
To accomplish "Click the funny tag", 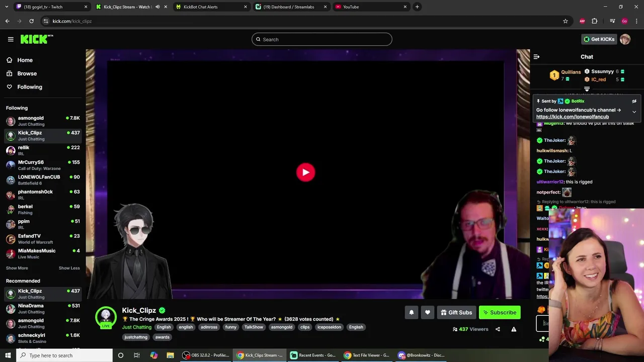I will pyautogui.click(x=231, y=327).
